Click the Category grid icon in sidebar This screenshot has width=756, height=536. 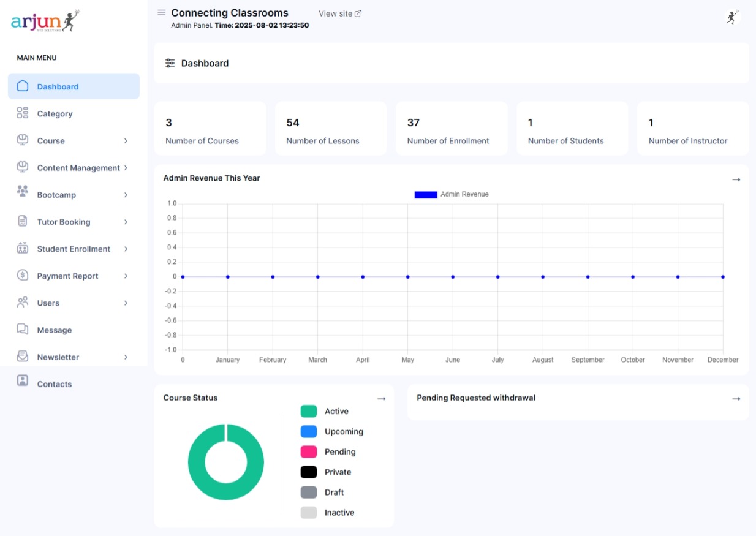pyautogui.click(x=23, y=113)
